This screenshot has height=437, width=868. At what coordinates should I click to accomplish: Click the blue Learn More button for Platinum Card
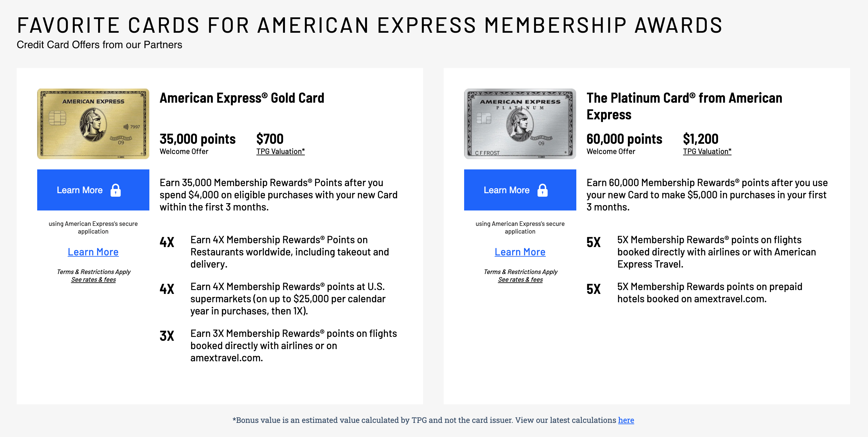520,190
